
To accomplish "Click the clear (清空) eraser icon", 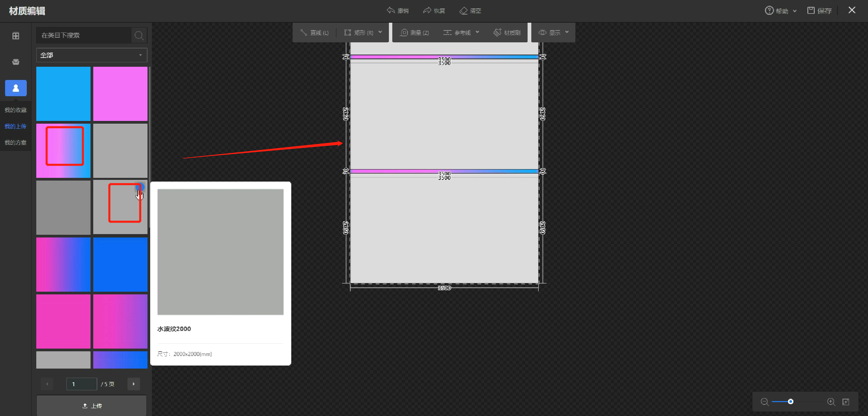I will [463, 11].
